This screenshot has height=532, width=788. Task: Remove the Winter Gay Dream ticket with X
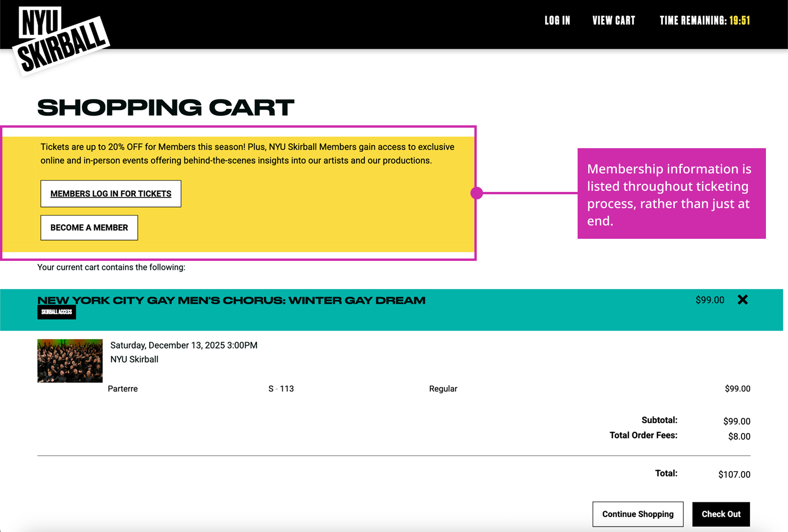[x=742, y=300]
